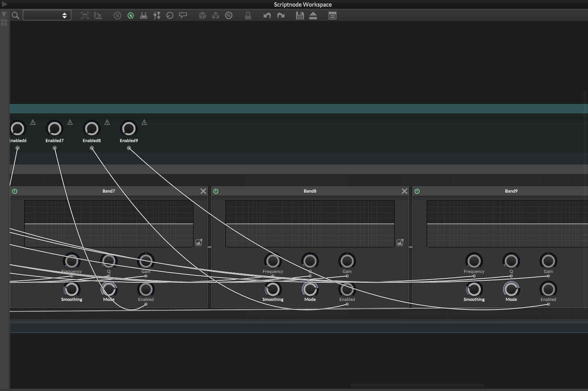Click the zoom-to-fit frame icon
This screenshot has width=588, height=391.
coord(85,16)
